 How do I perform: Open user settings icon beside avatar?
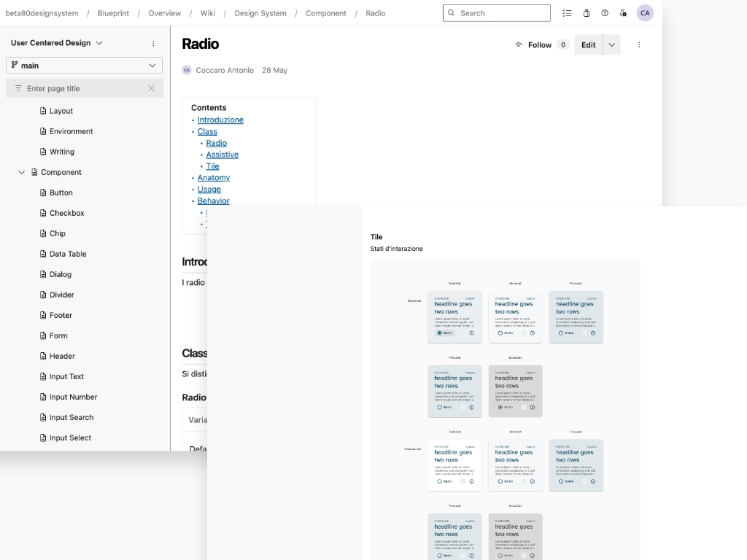click(x=623, y=13)
